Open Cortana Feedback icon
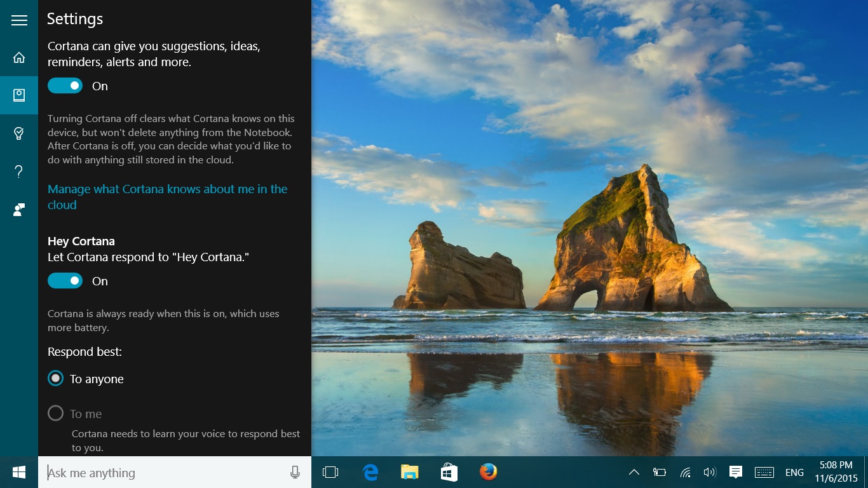Viewport: 868px width, 488px height. click(x=19, y=210)
